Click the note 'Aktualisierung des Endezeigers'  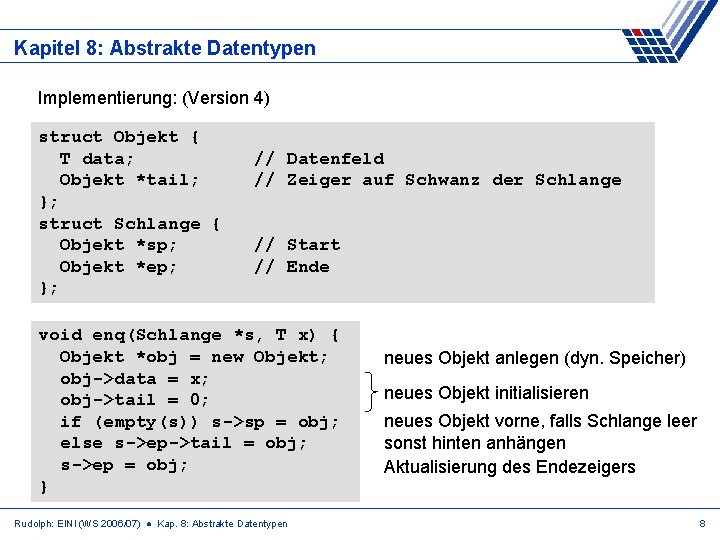pos(509,467)
